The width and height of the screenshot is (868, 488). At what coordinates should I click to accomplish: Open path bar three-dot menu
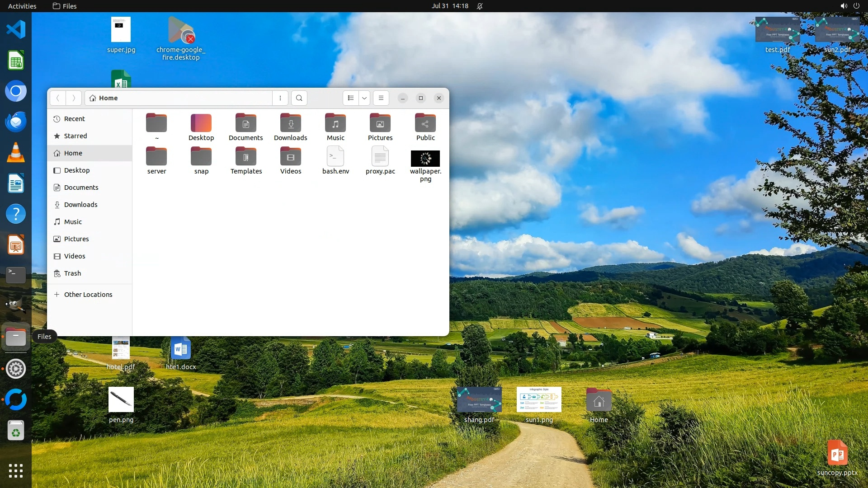click(x=280, y=98)
